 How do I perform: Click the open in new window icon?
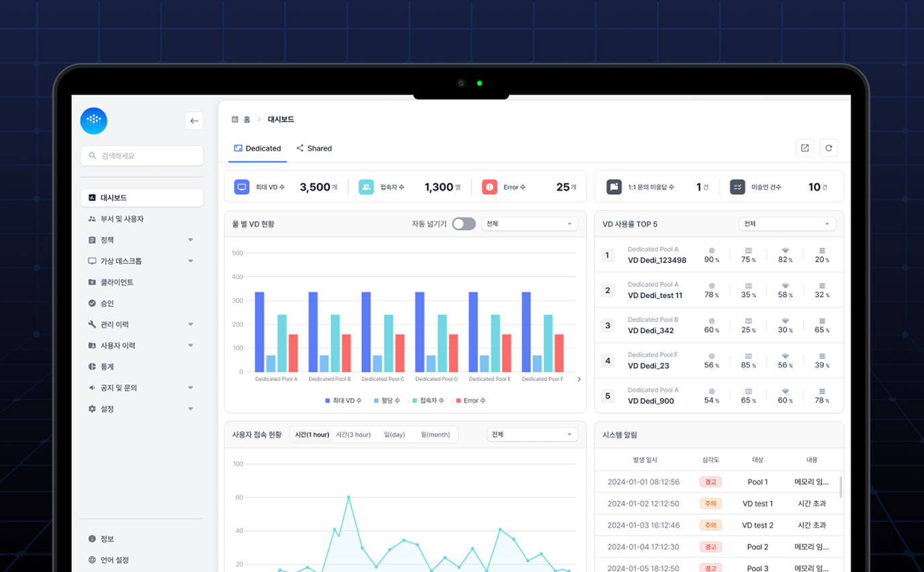[804, 148]
